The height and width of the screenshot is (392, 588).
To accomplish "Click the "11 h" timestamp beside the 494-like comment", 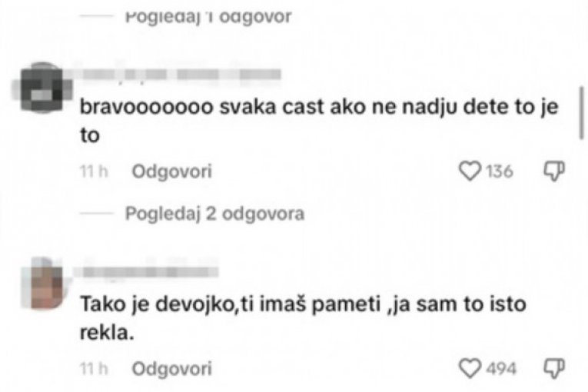I will [94, 368].
